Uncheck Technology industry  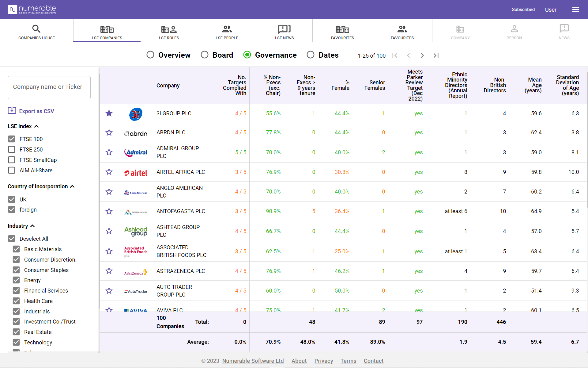click(16, 342)
